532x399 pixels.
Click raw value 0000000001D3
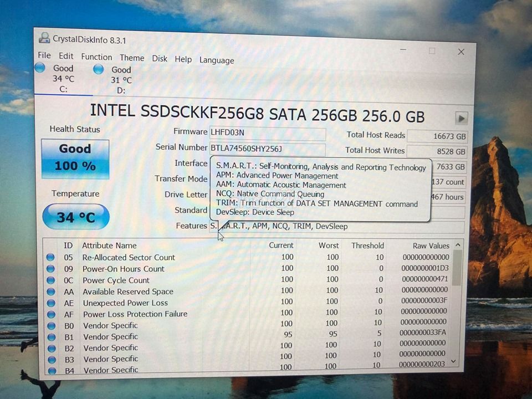click(x=425, y=268)
